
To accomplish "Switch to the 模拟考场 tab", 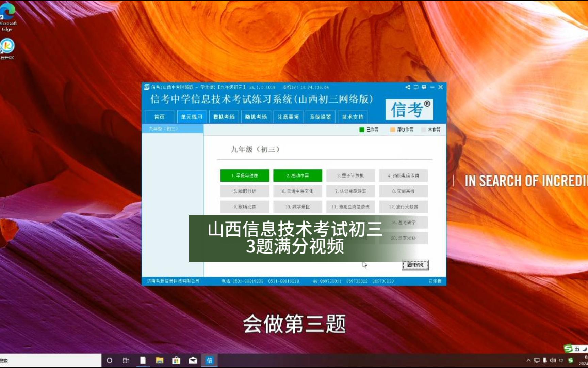I will [x=224, y=117].
